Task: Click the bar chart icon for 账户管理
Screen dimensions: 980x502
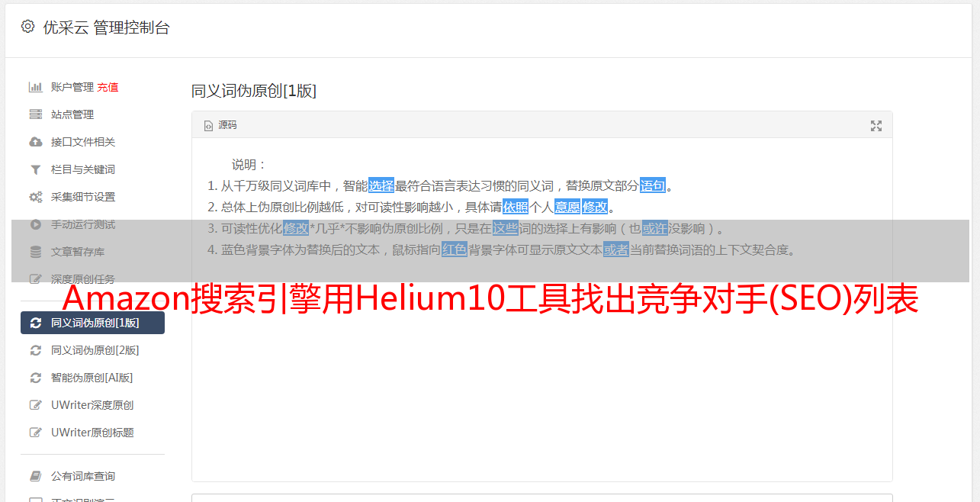Action: tap(35, 87)
